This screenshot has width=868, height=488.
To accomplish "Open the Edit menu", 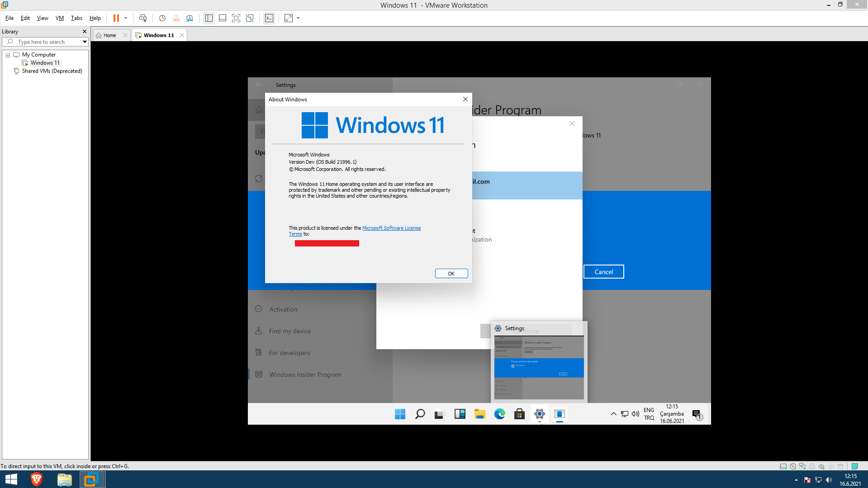I will [x=25, y=18].
